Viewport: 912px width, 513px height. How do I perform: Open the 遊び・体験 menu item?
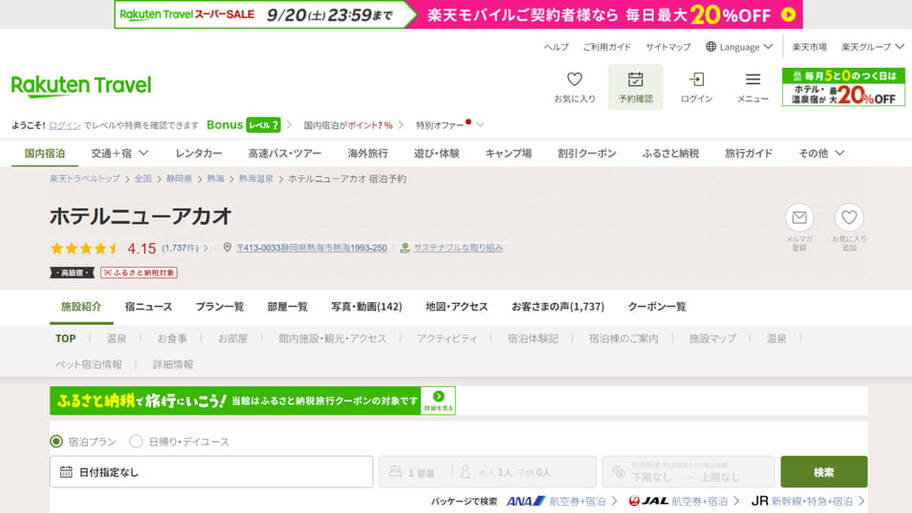436,153
